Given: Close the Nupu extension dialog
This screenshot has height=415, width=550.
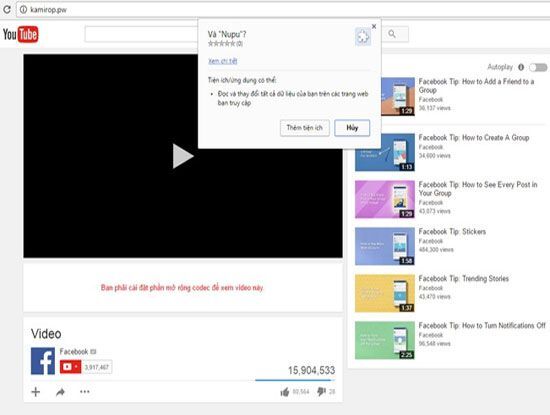Looking at the screenshot, I should (374, 26).
